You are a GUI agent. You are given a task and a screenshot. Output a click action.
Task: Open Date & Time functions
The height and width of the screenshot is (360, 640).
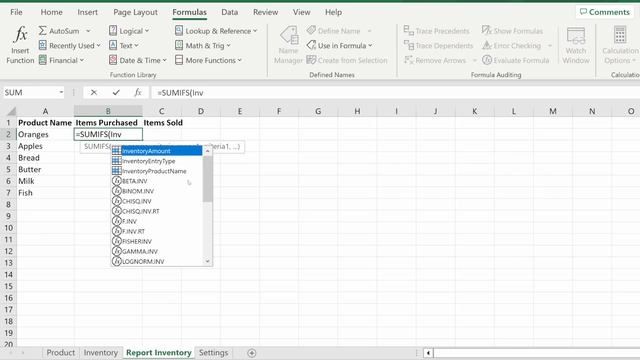(138, 60)
